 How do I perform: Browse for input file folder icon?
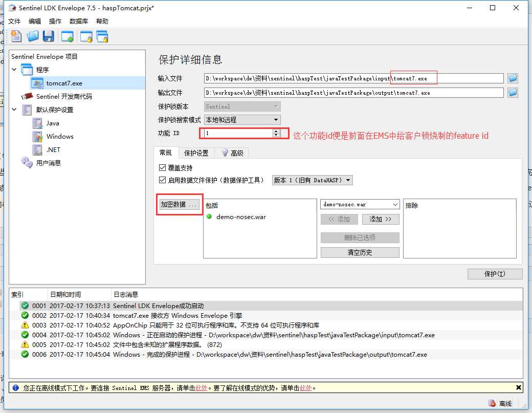pyautogui.click(x=513, y=78)
